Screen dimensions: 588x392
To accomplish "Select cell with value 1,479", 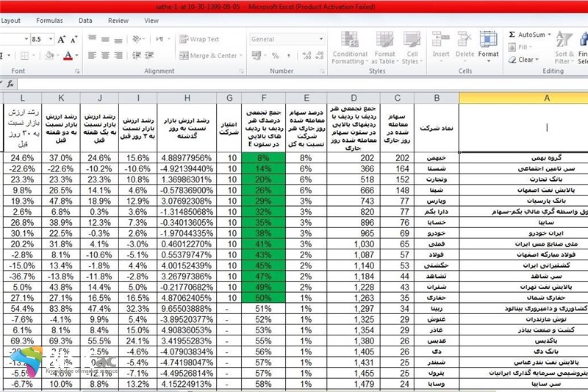I will point(354,384).
